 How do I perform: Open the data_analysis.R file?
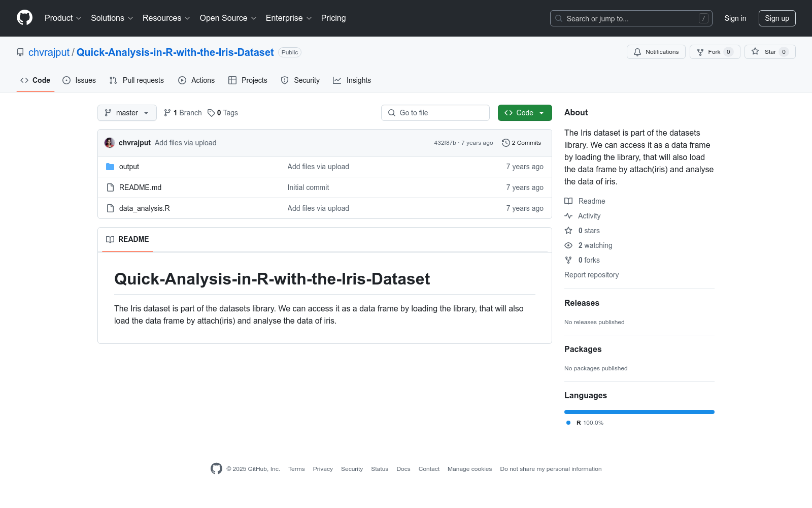[145, 208]
